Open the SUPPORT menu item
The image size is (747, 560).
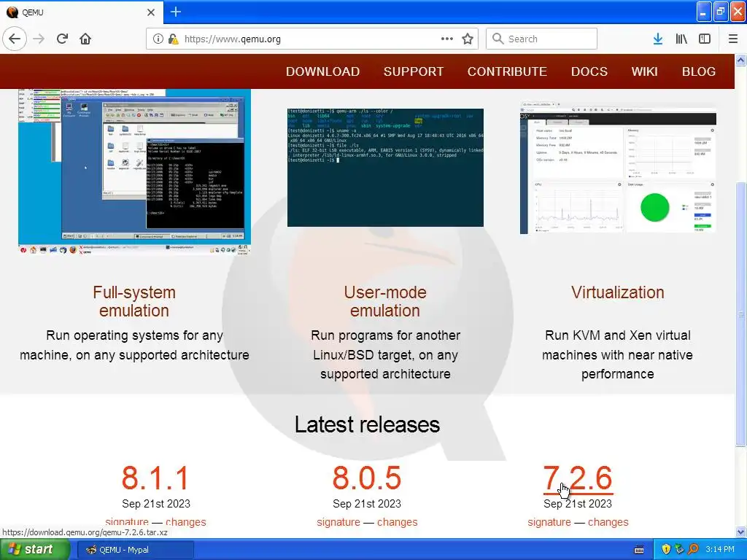coord(414,71)
